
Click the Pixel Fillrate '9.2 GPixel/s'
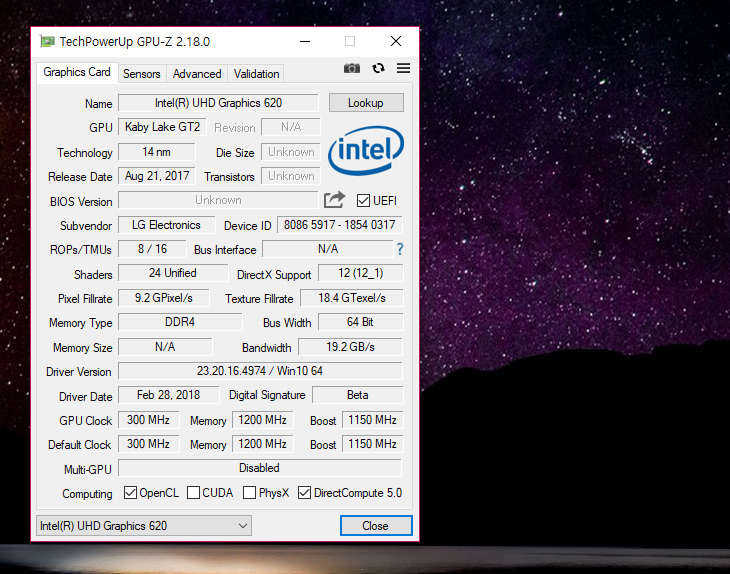click(x=163, y=298)
